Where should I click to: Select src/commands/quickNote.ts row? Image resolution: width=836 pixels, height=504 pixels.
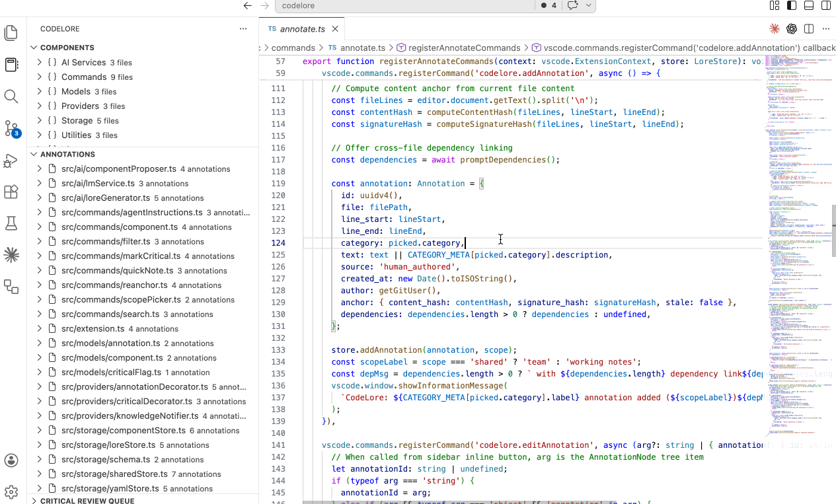click(x=143, y=270)
